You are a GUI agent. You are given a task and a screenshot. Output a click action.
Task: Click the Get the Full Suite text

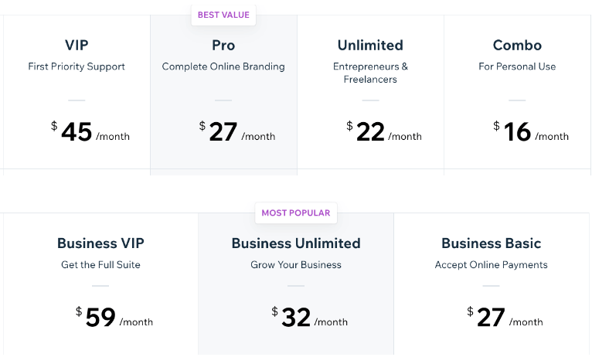[x=100, y=264]
